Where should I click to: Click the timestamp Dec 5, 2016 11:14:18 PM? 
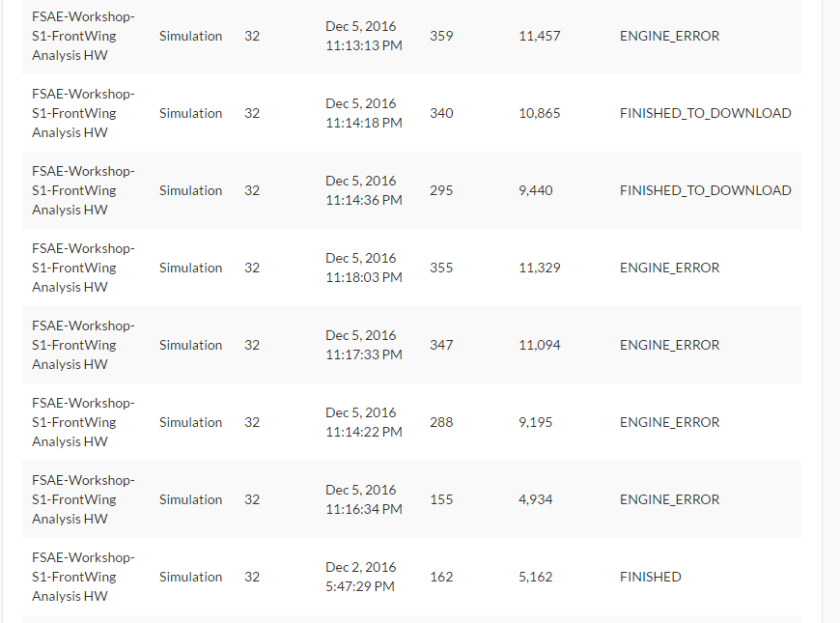click(x=363, y=113)
